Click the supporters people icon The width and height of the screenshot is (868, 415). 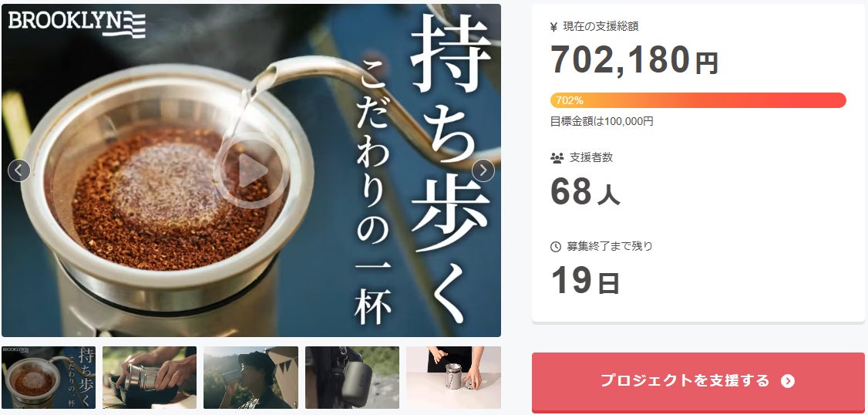(557, 158)
